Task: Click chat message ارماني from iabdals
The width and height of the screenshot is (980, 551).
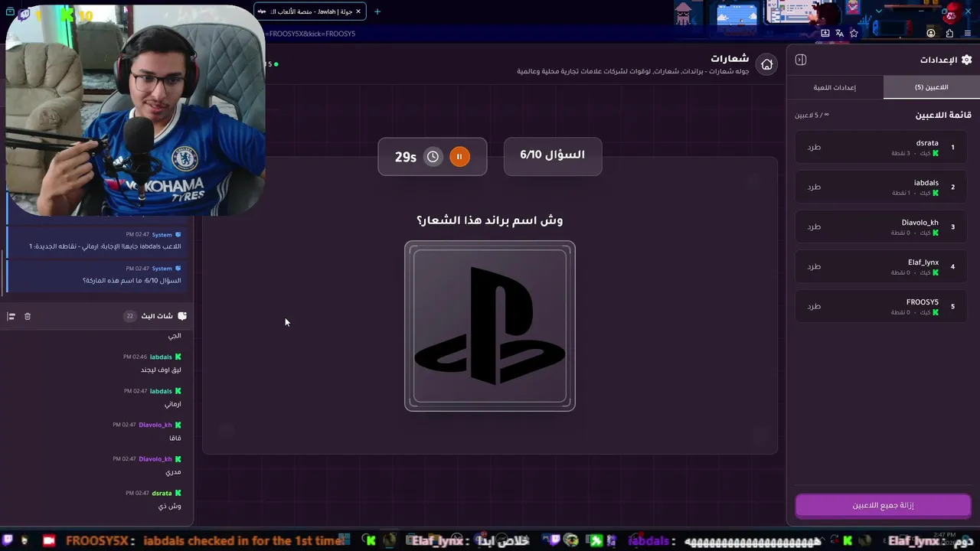Action: pos(173,404)
